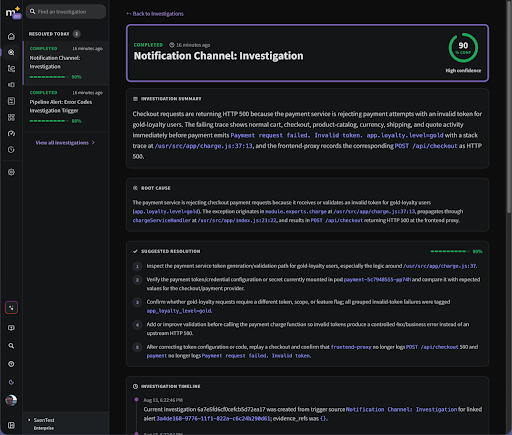
Task: Click app_loyalty_level=gold tag in step 3
Action: point(179,311)
